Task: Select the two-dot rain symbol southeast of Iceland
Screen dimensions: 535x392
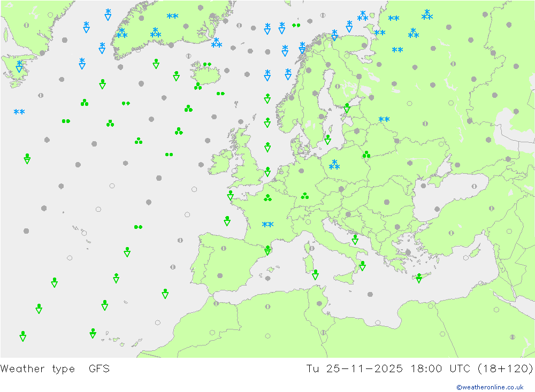Action: click(x=220, y=94)
